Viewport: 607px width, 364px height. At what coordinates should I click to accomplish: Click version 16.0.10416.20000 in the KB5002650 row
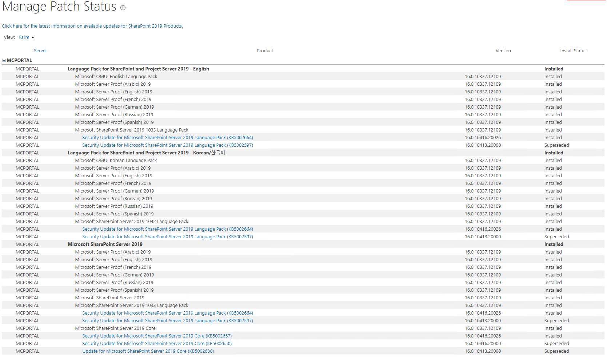[483, 344]
